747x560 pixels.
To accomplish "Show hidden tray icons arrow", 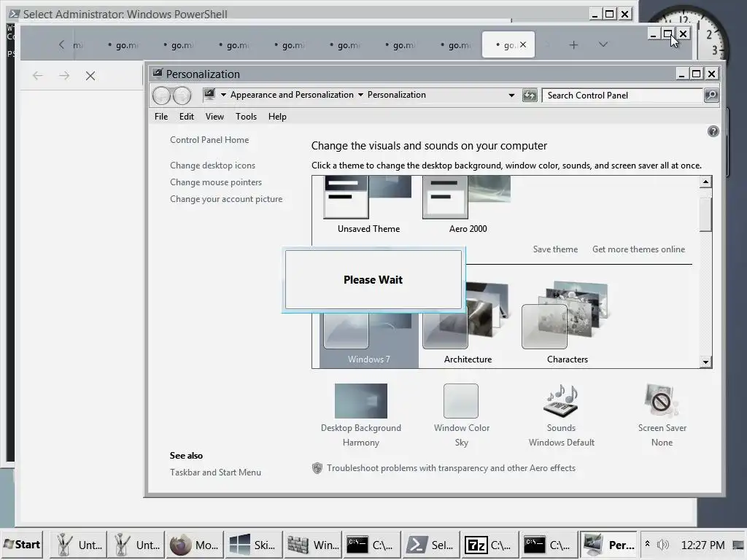I will click(x=648, y=544).
